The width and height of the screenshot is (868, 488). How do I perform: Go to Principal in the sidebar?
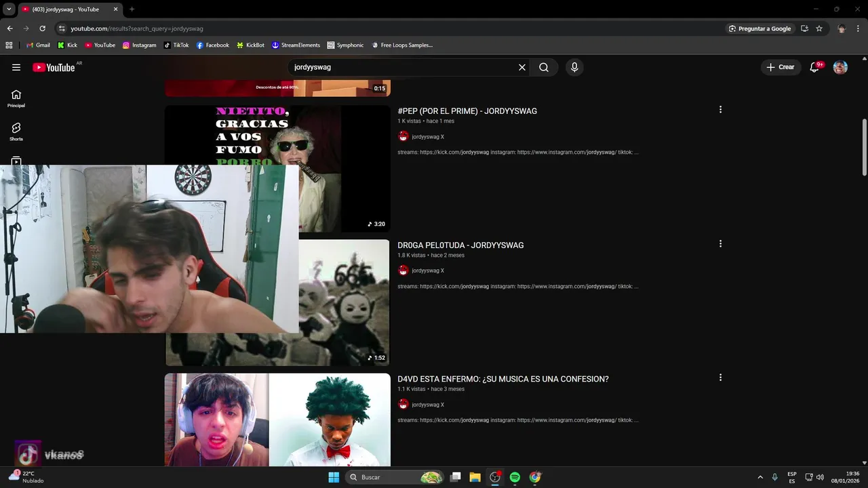pos(16,98)
